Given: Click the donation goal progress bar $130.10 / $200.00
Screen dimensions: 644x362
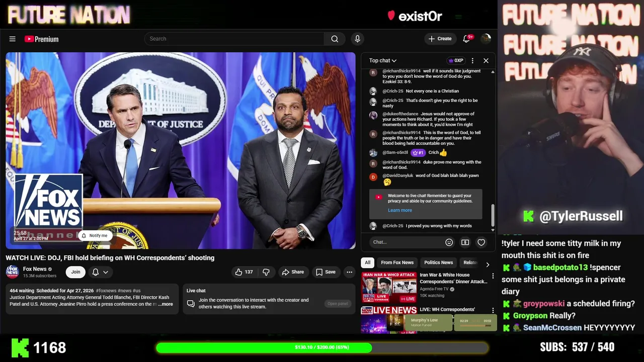Looking at the screenshot, I should [322, 347].
